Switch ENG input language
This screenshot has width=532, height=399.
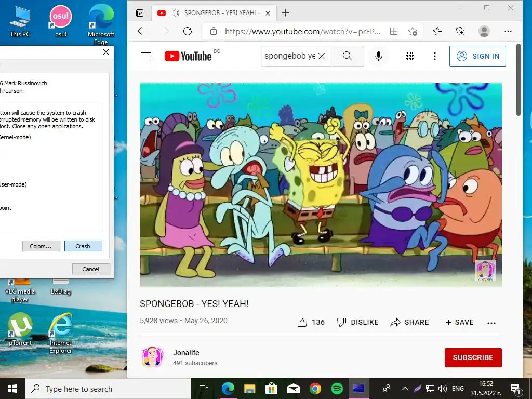coord(458,389)
